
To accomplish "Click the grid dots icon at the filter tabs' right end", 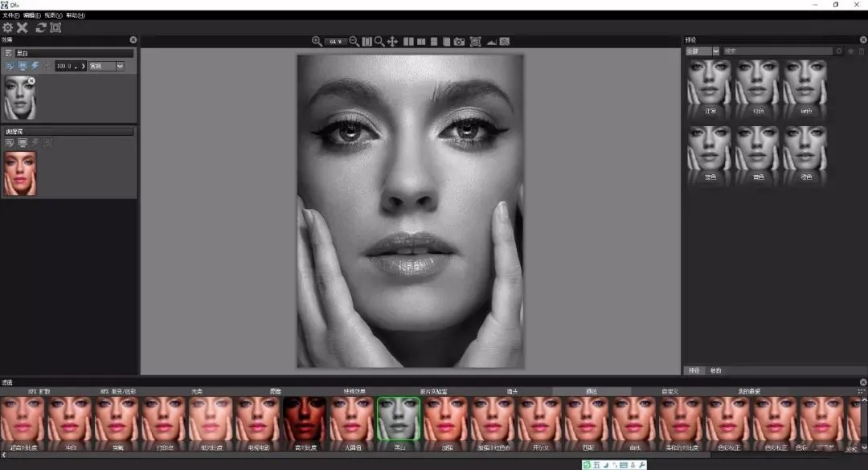I will click(861, 391).
